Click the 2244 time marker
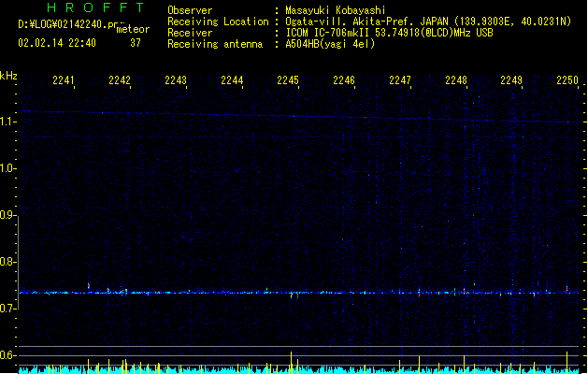This screenshot has width=588, height=374. 232,80
